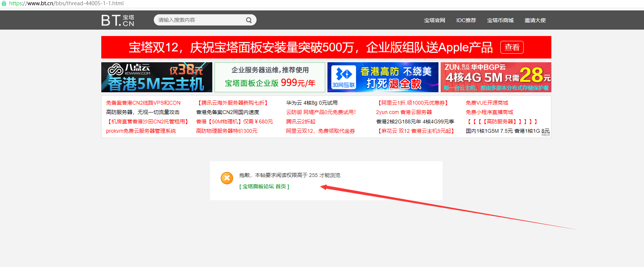The height and width of the screenshot is (267, 644).
Task: Open the 邀请大使 nav item
Action: (535, 20)
